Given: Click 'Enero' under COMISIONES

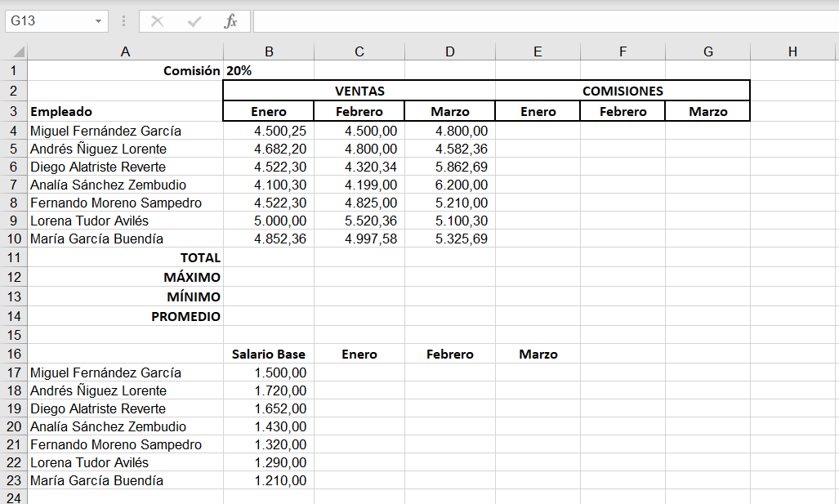Looking at the screenshot, I should tap(538, 111).
